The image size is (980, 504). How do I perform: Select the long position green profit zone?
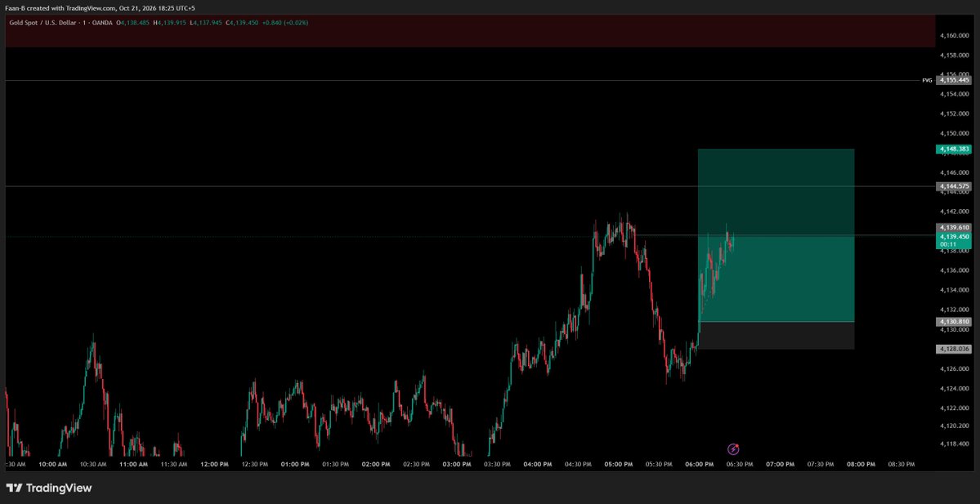tap(776, 235)
